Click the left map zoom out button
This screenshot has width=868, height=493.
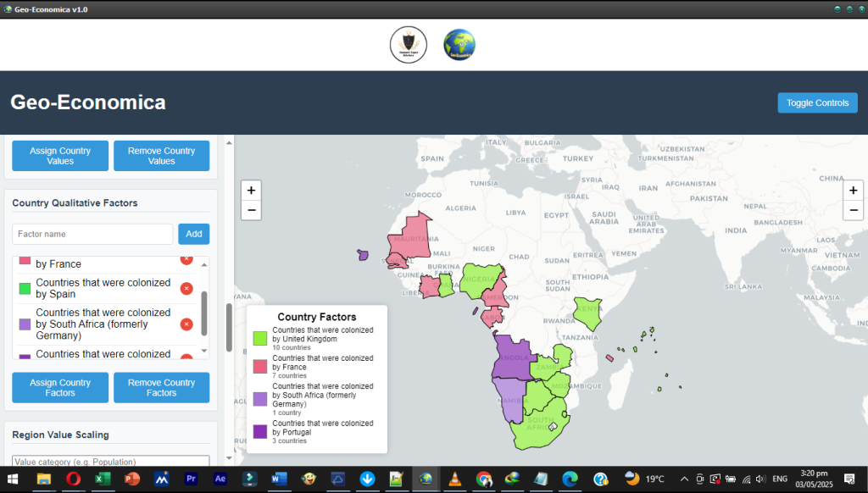point(251,210)
